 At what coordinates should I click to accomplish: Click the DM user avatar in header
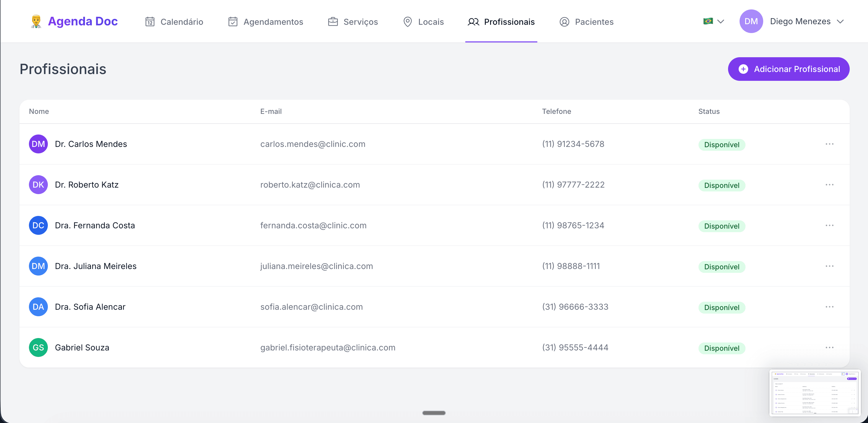[x=751, y=21]
